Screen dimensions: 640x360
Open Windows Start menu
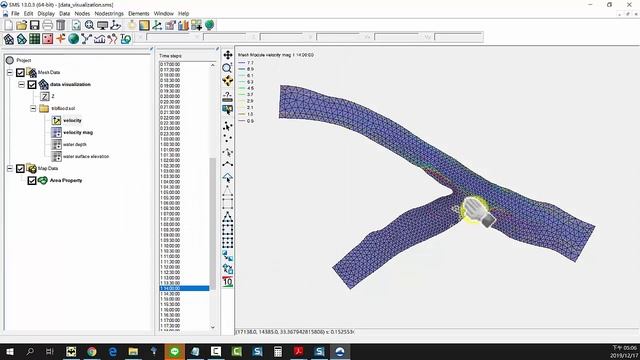9,351
